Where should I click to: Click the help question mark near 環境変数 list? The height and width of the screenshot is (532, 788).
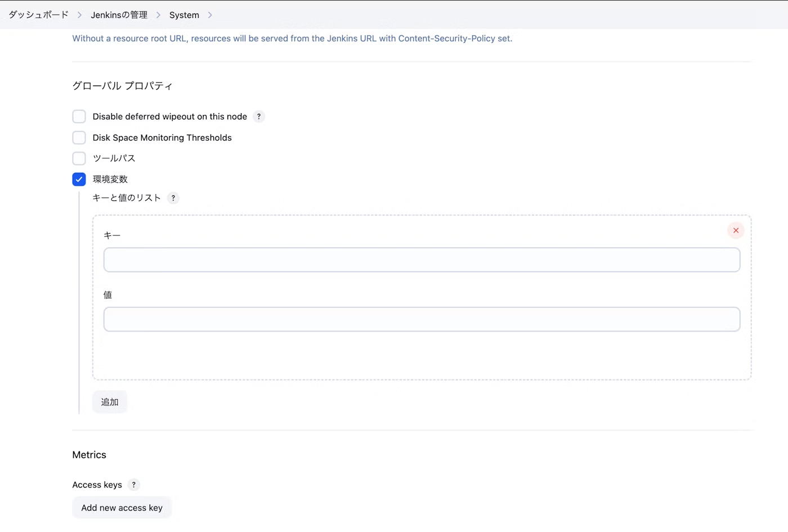click(x=173, y=198)
